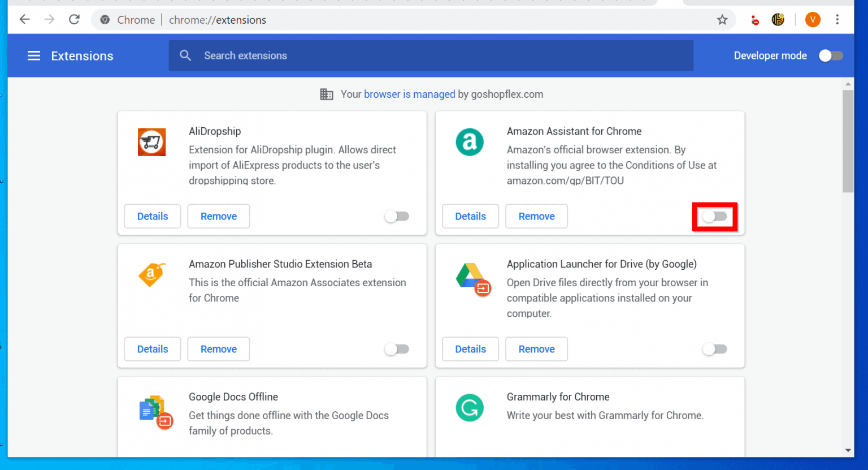
Task: Turn on Application Launcher for Drive toggle
Action: [715, 349]
